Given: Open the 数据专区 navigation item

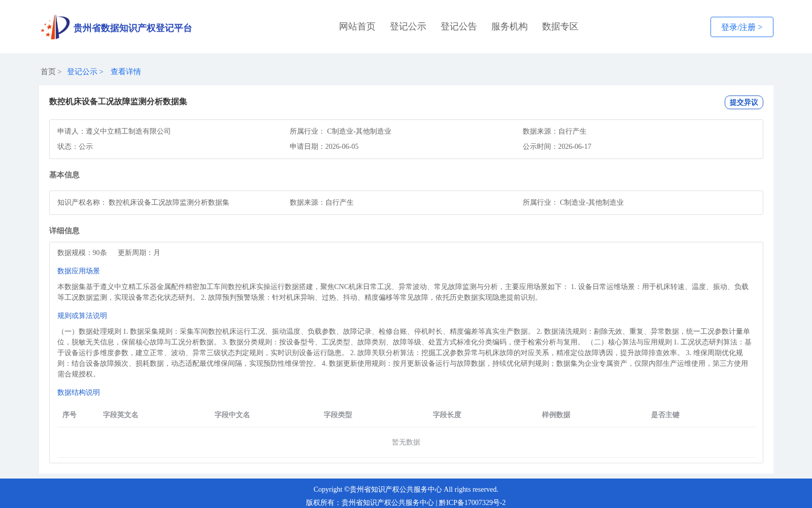Looking at the screenshot, I should point(560,26).
